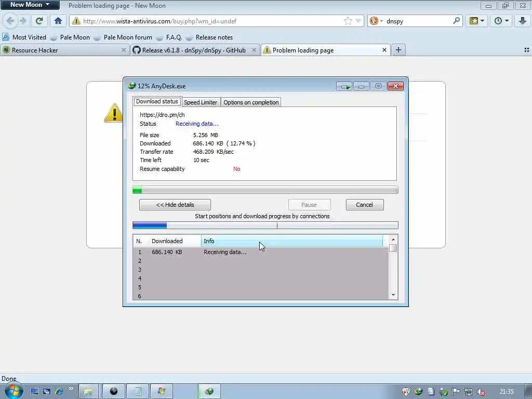This screenshot has width=532, height=399.
Task: Click the tab groups grid icon
Action: click(527, 50)
